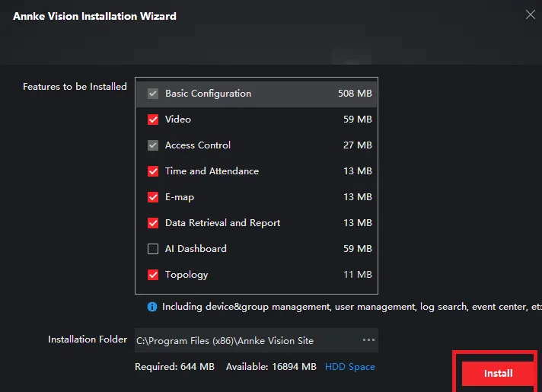The image size is (542, 392).
Task: Open the HDD Space link
Action: 350,367
